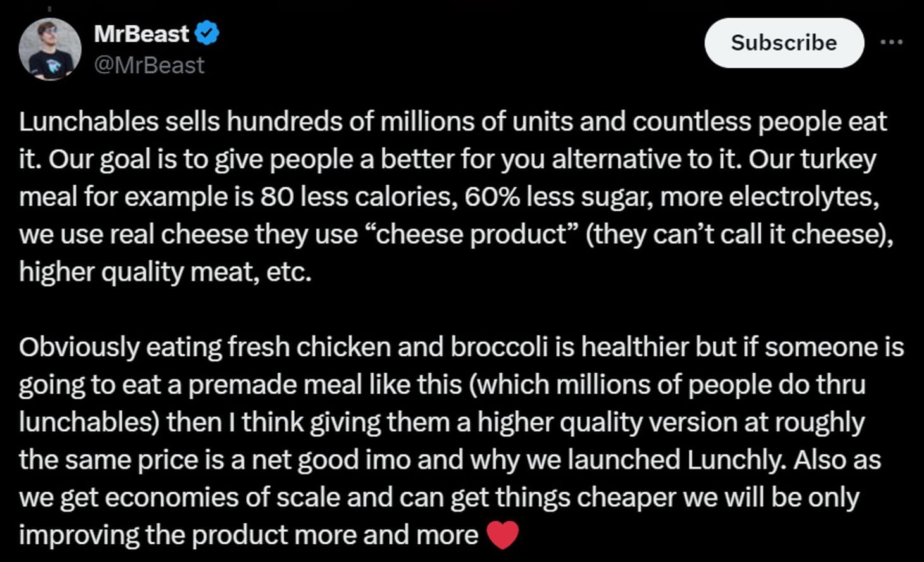This screenshot has width=924, height=562.
Task: Click the blue verified checkmark badge
Action: pyautogui.click(x=207, y=33)
